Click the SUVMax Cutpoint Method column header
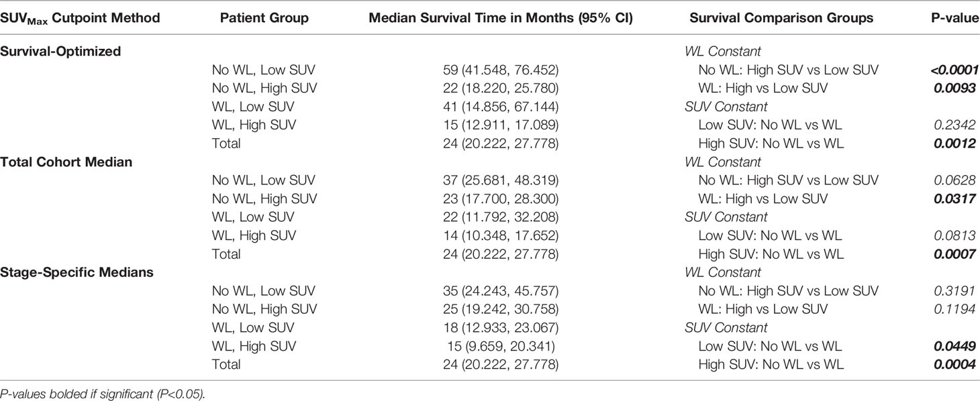 80,19
